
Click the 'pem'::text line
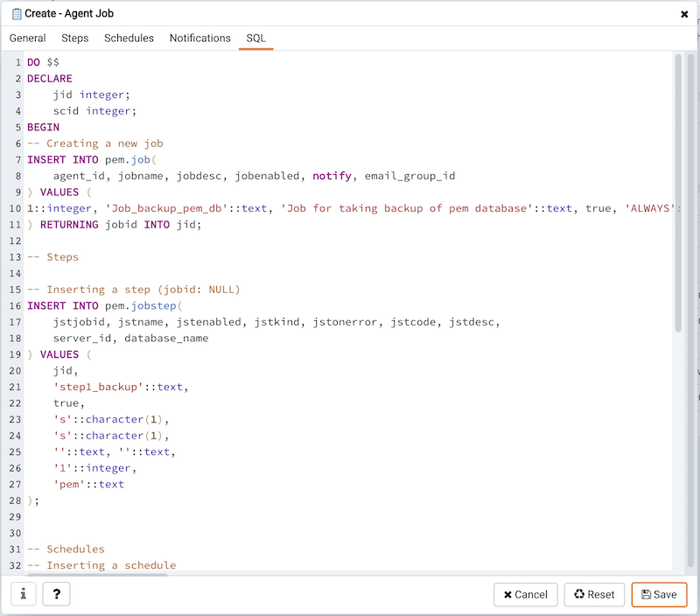click(88, 485)
